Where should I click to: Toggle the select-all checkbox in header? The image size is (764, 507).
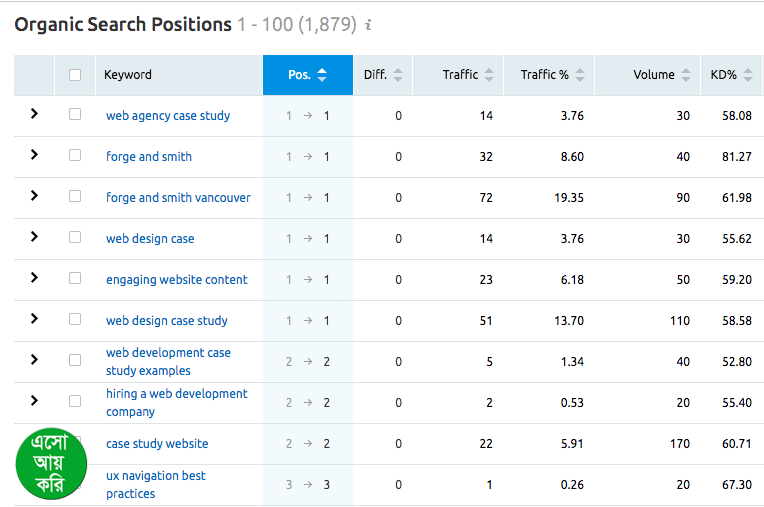[75, 75]
